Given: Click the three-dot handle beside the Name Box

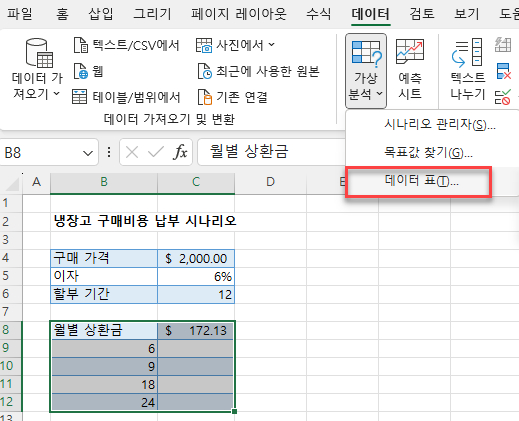Looking at the screenshot, I should click(109, 153).
